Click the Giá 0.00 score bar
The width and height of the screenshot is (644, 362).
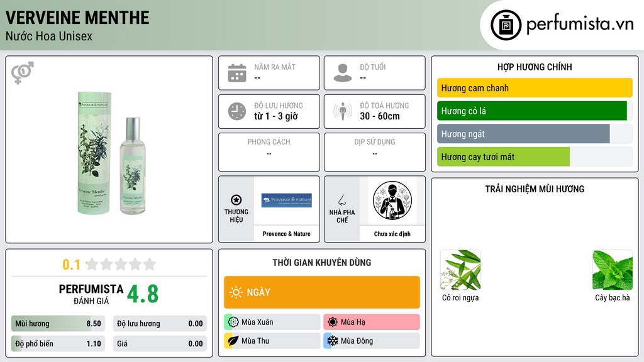pos(160,344)
